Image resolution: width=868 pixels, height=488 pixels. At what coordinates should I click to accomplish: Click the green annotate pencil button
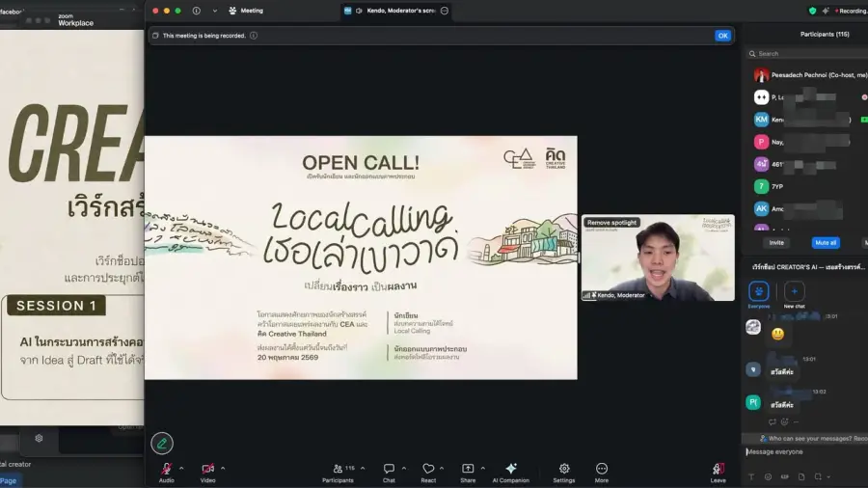(162, 444)
